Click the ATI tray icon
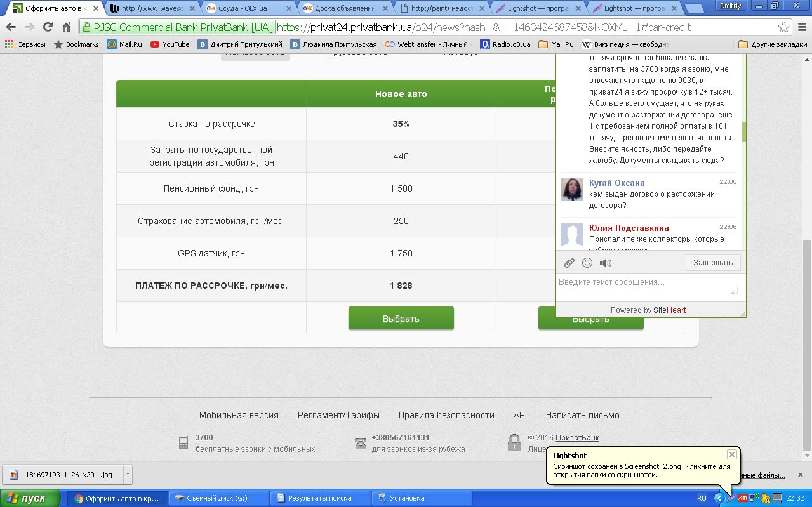The width and height of the screenshot is (812, 507). pyautogui.click(x=742, y=498)
